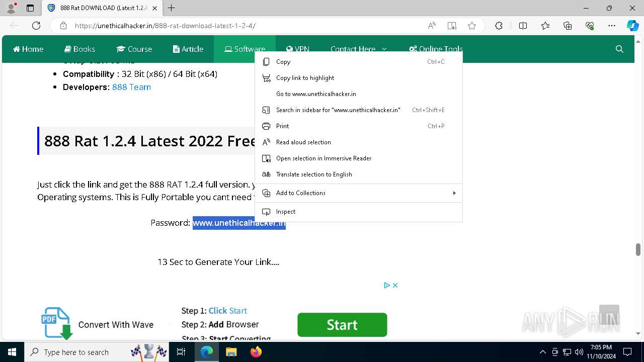
Task: Choose Copy in the context menu
Action: coord(359,62)
